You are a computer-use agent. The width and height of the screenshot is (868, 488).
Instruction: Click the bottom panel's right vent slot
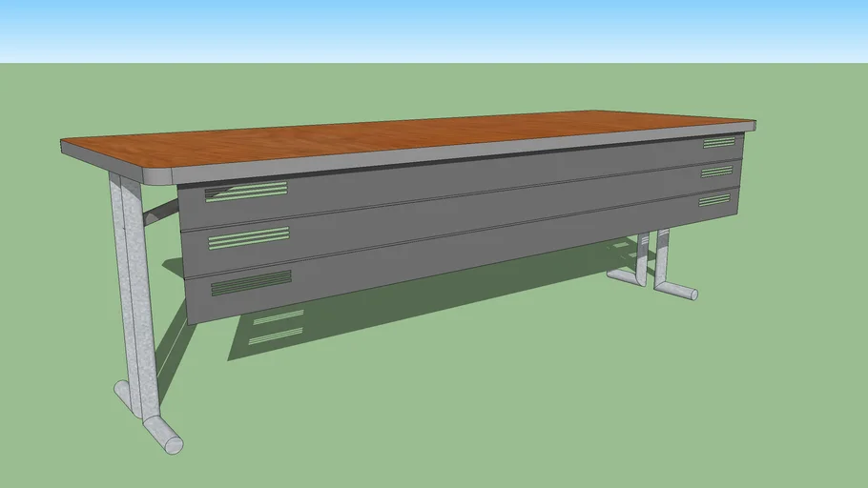(713, 200)
